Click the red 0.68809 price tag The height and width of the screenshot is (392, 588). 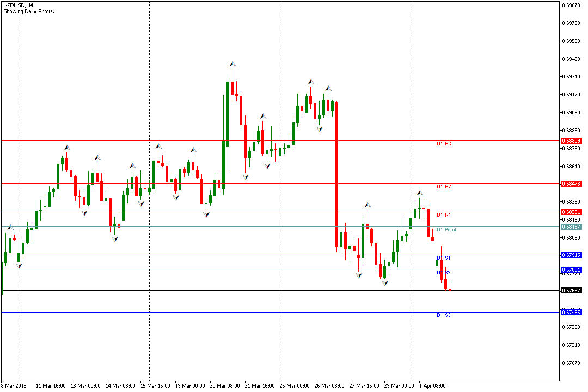tap(571, 141)
